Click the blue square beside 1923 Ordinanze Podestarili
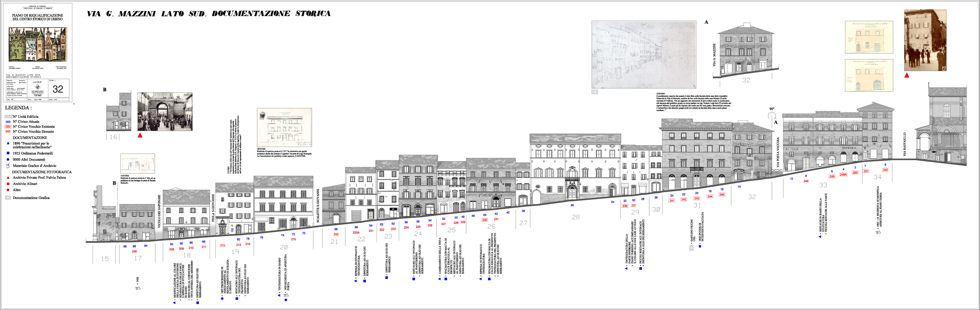 [x=8, y=153]
